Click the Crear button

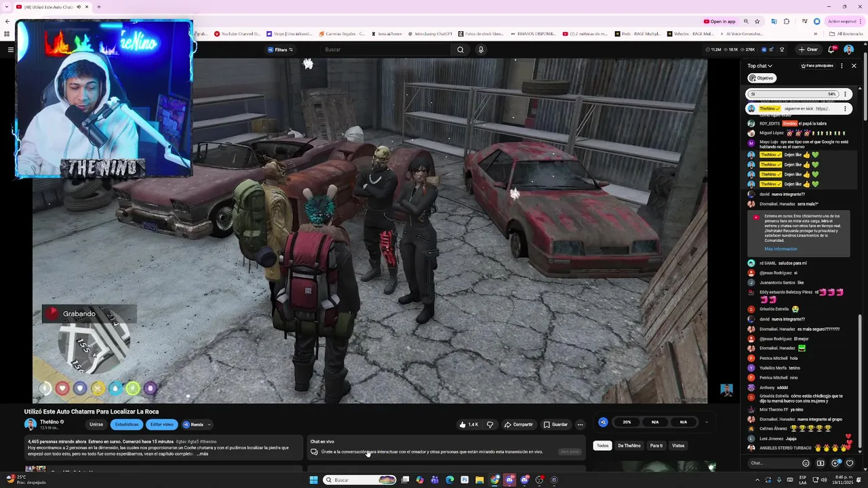tap(808, 49)
